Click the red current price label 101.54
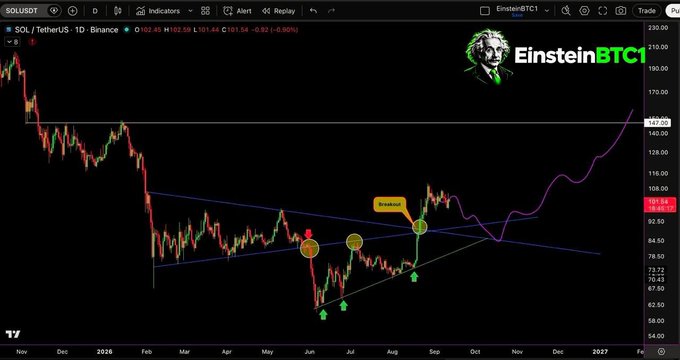This screenshot has width=680, height=360. pos(661,205)
